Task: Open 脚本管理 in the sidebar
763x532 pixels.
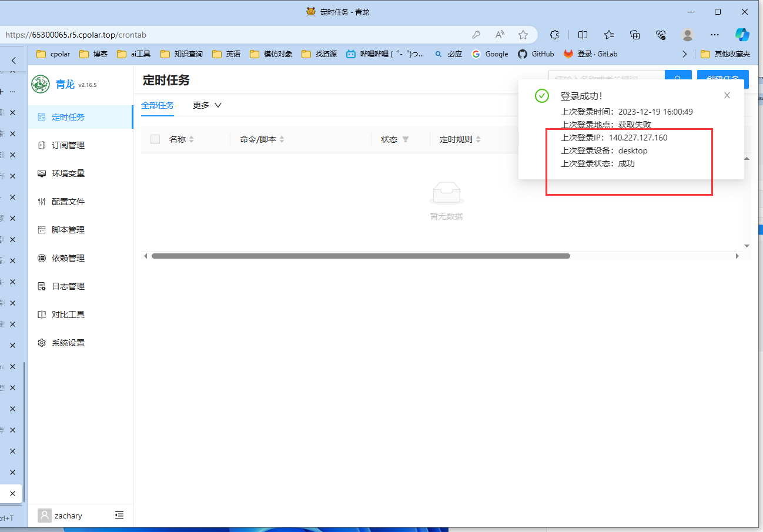Action: coord(81,230)
